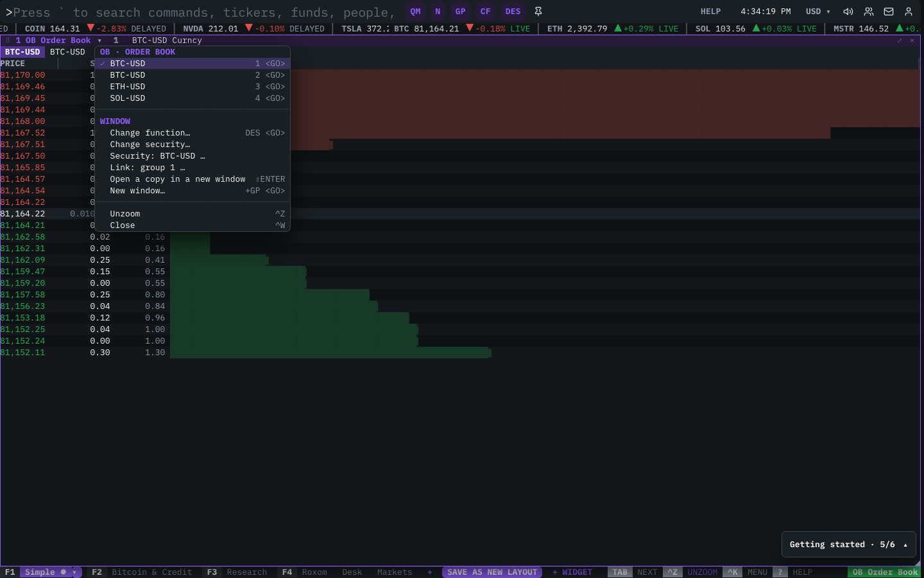Screen dimensions: 924x578
Task: Click the COIN 164.31 ticker
Action: [x=95, y=29]
